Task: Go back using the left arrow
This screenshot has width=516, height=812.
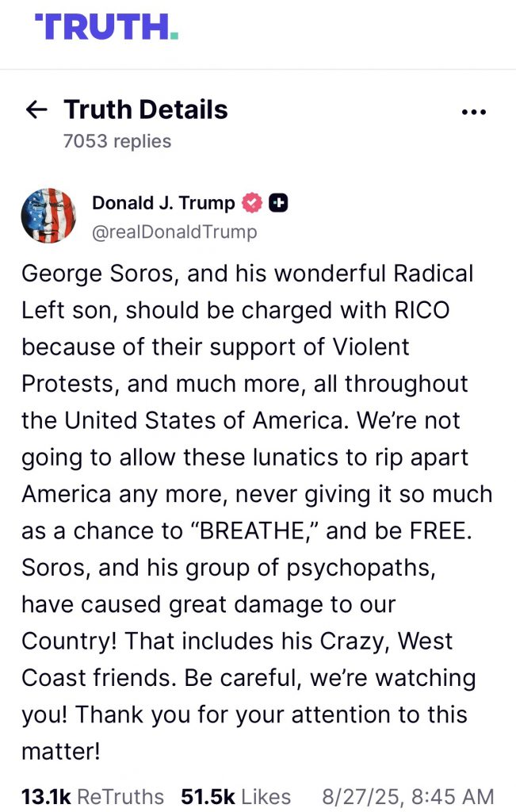Action: pos(36,110)
